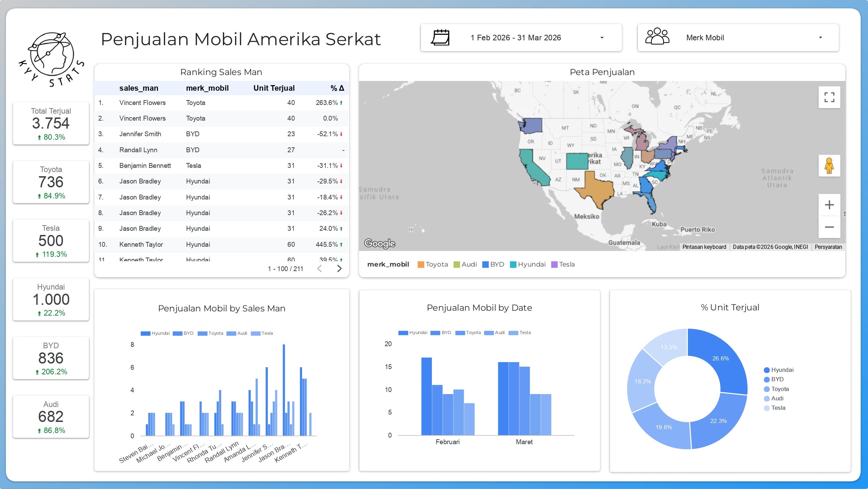Select the Audi 682 scorecard

pos(51,416)
